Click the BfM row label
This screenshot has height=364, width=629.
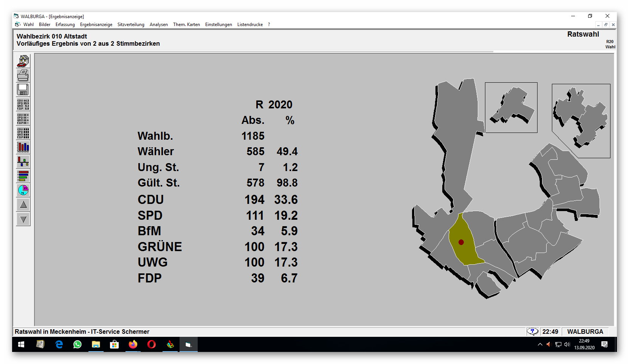click(x=149, y=231)
